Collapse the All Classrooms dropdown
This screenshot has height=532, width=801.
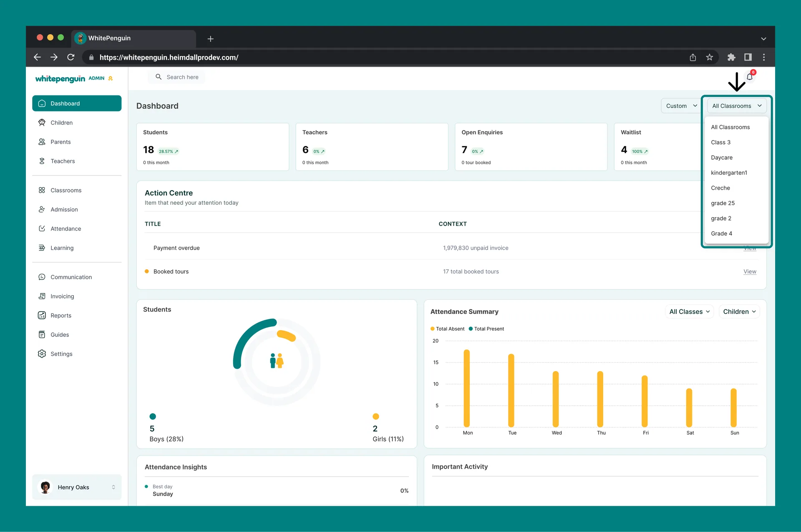click(x=737, y=106)
